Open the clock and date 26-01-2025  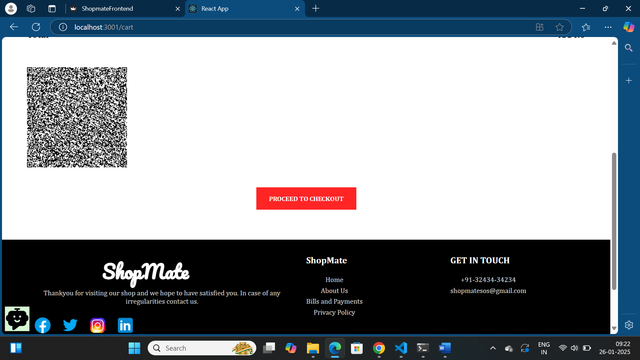point(615,348)
